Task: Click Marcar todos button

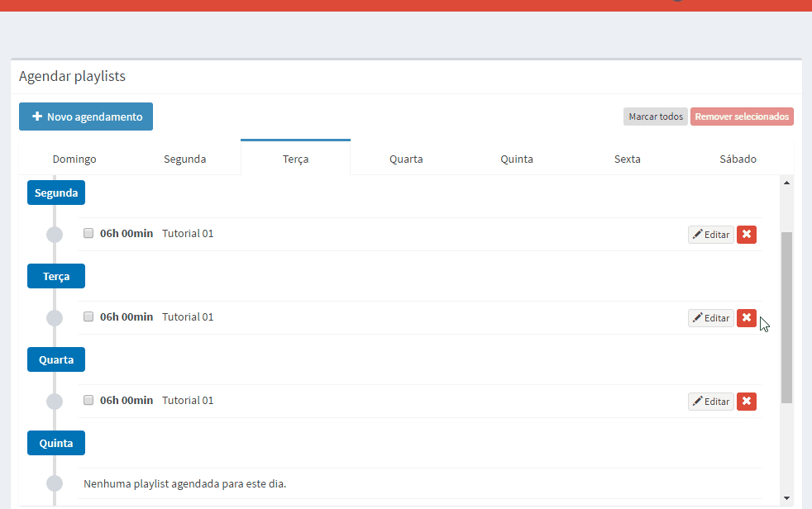Action: pyautogui.click(x=656, y=117)
